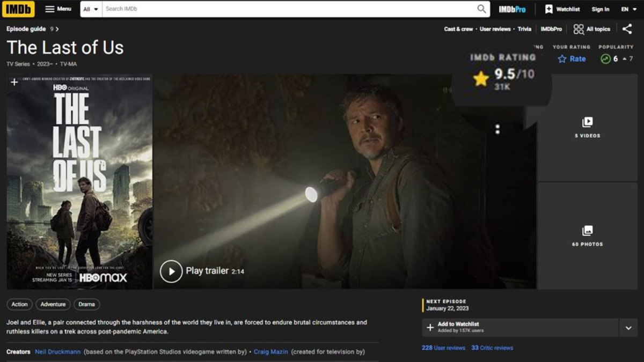Click the magnifying glass search icon
The image size is (644, 362).
click(x=481, y=9)
